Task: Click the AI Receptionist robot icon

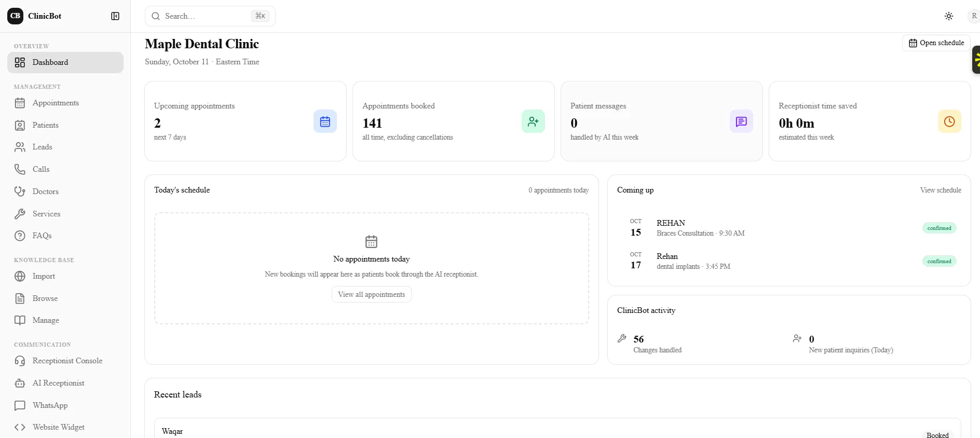Action: (20, 383)
